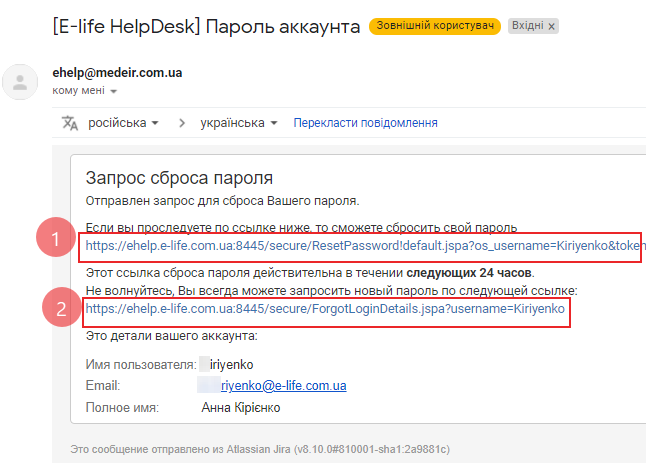The image size is (646, 463).
Task: Click the riyenko@e-life.com.ua email link
Action: [x=283, y=386]
